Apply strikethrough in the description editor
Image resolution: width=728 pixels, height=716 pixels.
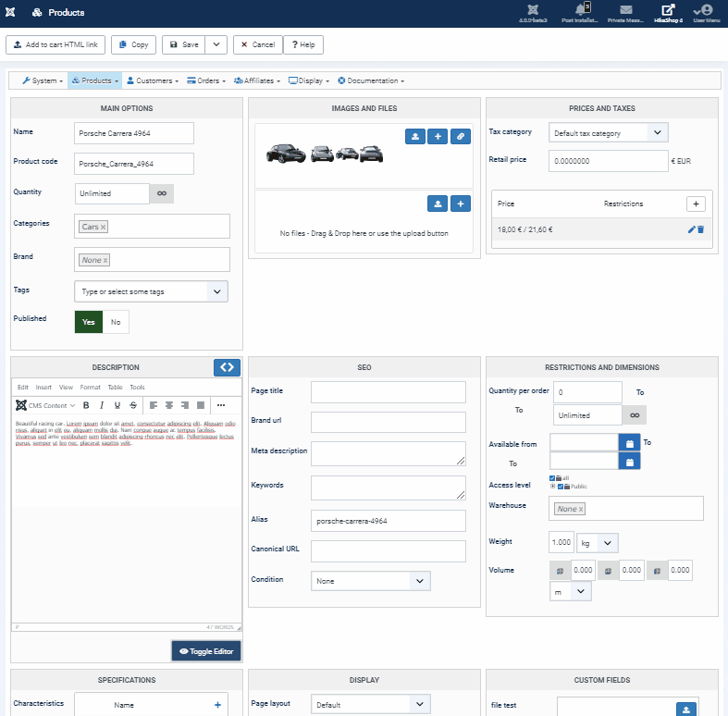point(133,405)
